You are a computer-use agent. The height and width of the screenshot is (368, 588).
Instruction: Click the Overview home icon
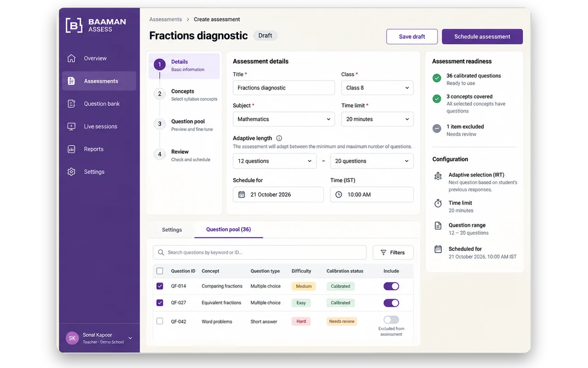click(x=71, y=58)
